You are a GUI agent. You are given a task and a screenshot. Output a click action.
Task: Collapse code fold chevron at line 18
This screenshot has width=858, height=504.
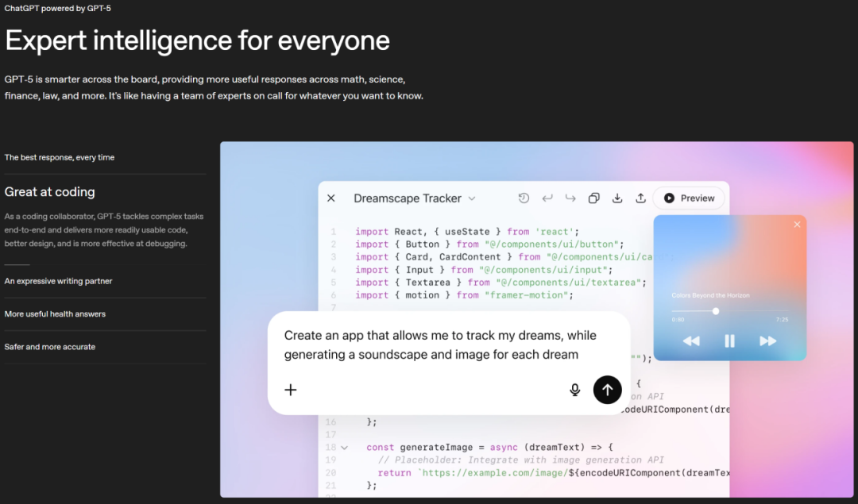344,448
